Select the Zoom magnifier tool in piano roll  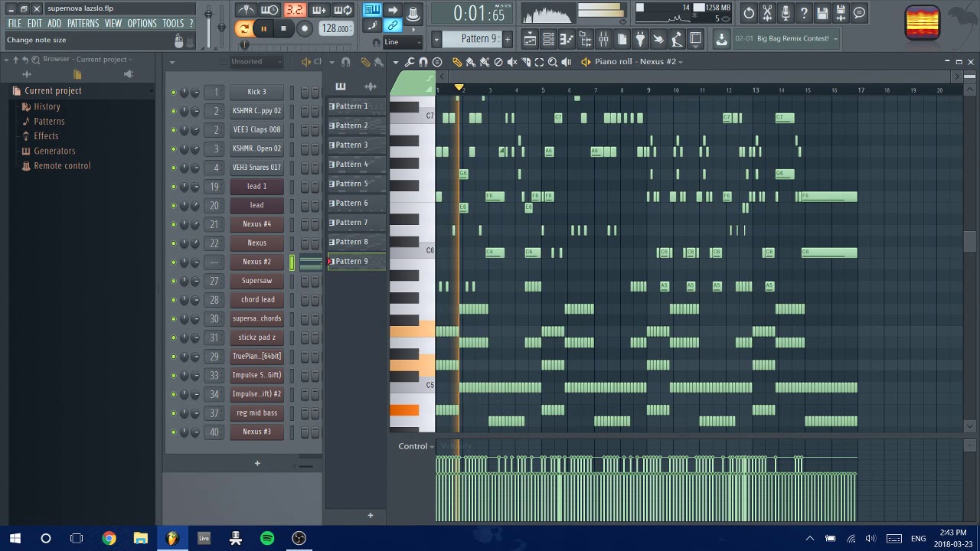tap(553, 62)
